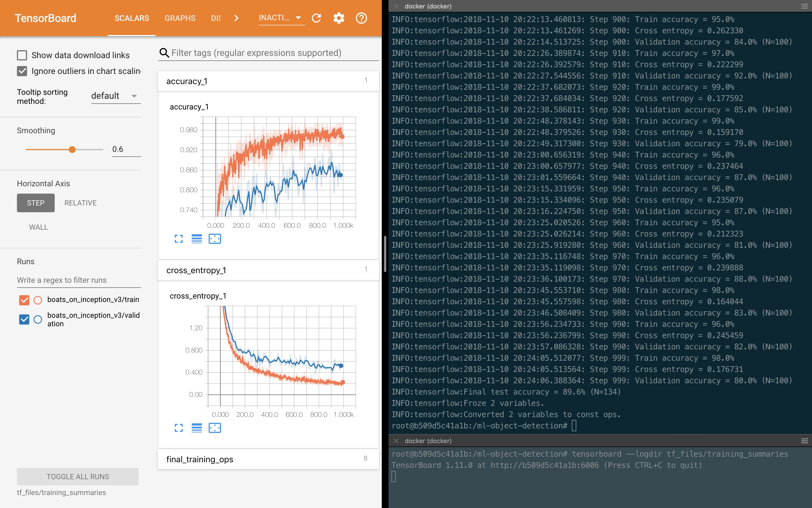This screenshot has width=812, height=508.
Task: Switch to the SCALARS tab
Action: point(132,18)
